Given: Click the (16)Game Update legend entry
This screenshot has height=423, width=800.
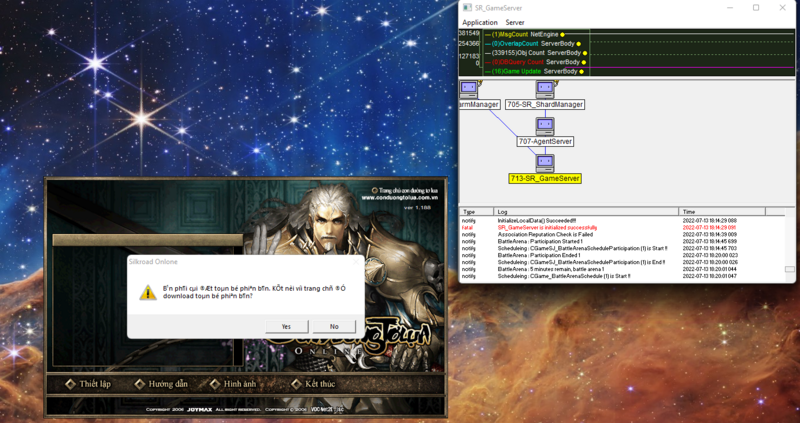Looking at the screenshot, I should tap(534, 71).
